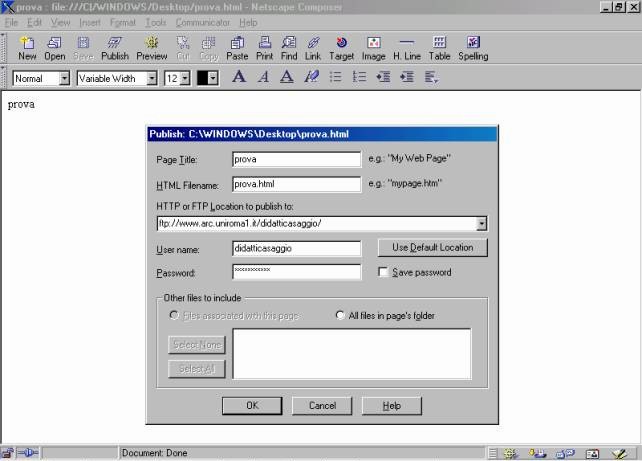Click the Insert Link toolbar icon
Viewport: 642px width, 461px height.
pos(314,48)
